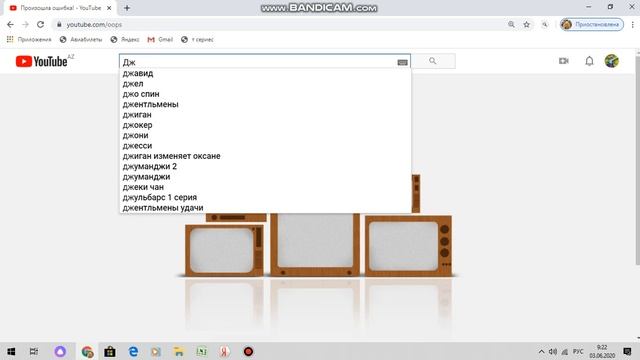Open Yandex browser from taskbar
The height and width of the screenshot is (360, 640).
click(224, 351)
